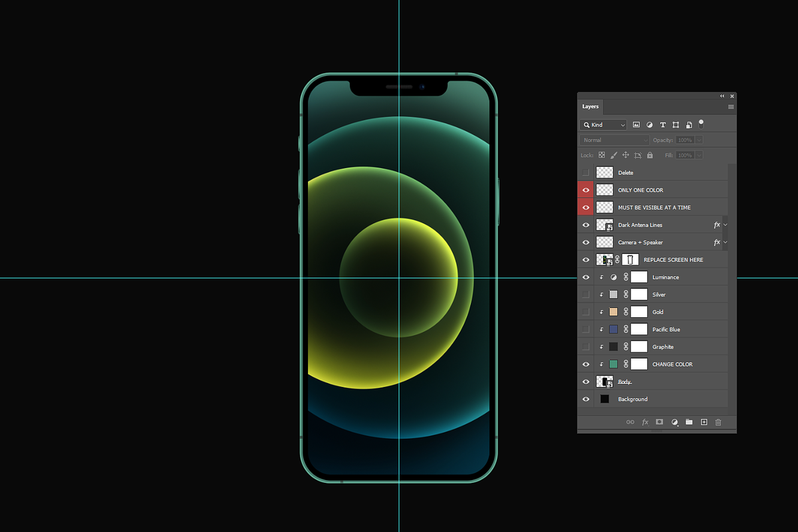Show the Pacific Blue color layer

(x=586, y=329)
